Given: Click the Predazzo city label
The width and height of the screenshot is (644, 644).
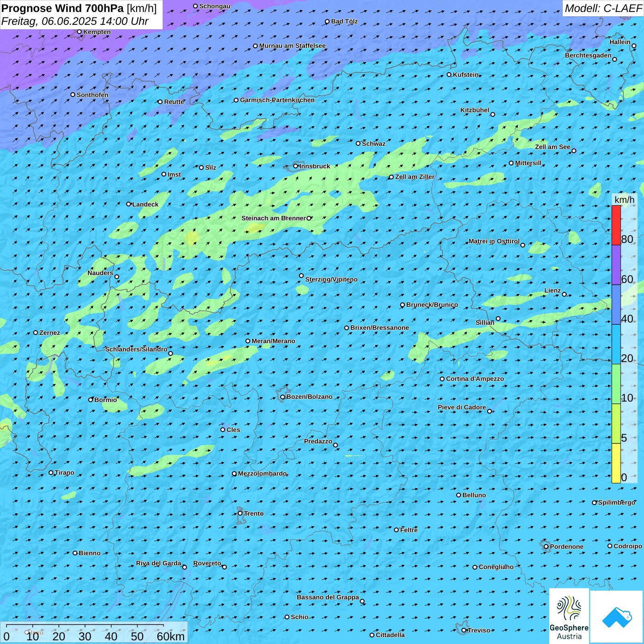Looking at the screenshot, I should point(318,441).
